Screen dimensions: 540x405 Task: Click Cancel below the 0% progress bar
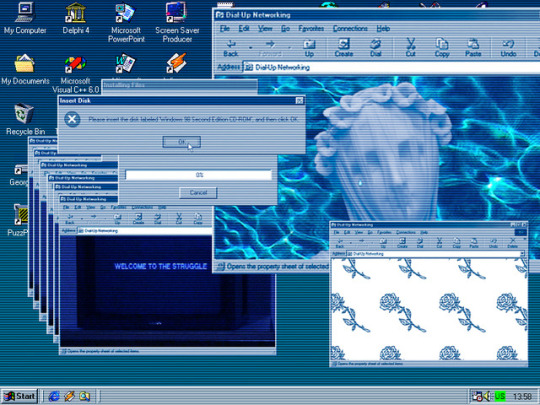(x=198, y=193)
